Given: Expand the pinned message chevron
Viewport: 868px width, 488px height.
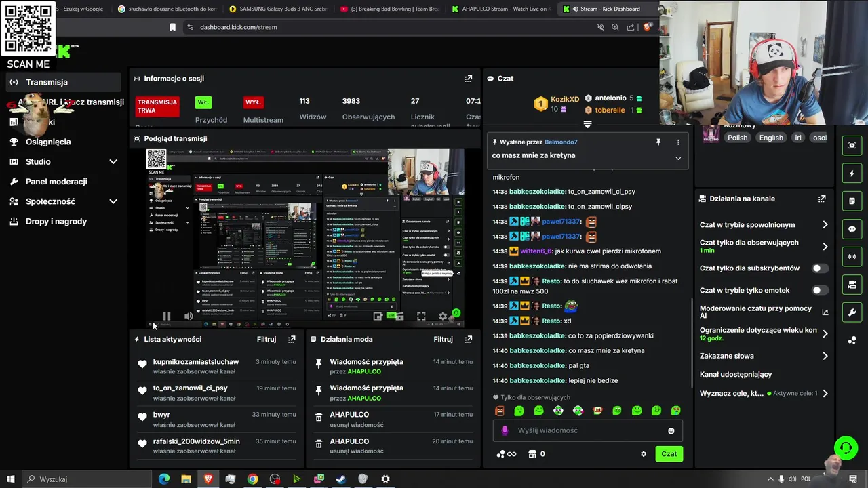Looking at the screenshot, I should pyautogui.click(x=678, y=158).
